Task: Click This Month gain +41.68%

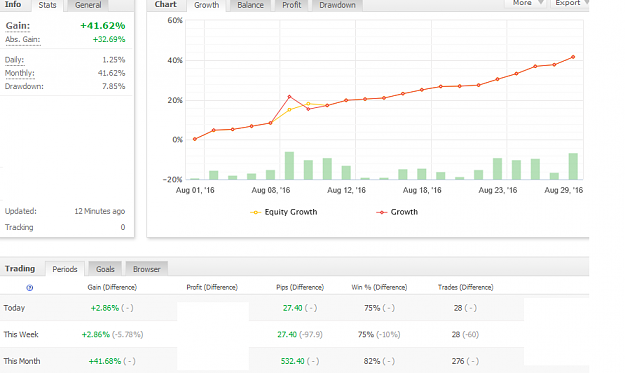Action: [105, 361]
